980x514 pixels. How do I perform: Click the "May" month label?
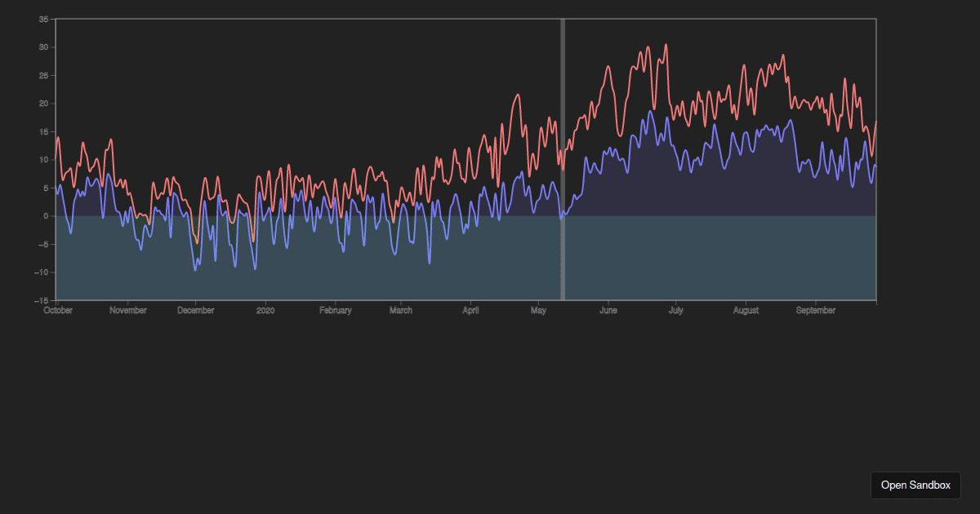coord(538,310)
